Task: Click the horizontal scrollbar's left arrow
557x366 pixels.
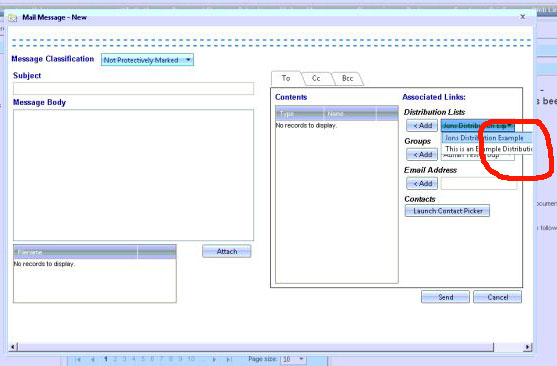Action: tap(13, 346)
